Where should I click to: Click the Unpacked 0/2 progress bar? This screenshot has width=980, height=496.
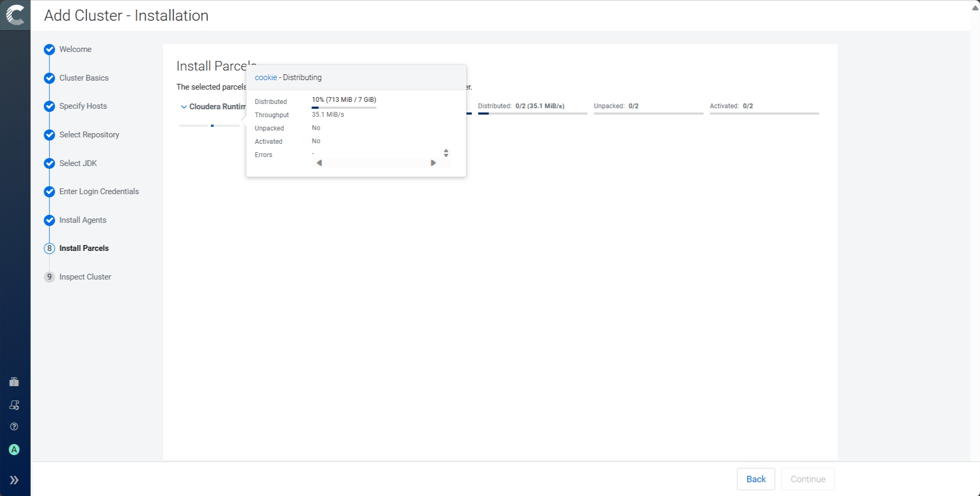649,114
